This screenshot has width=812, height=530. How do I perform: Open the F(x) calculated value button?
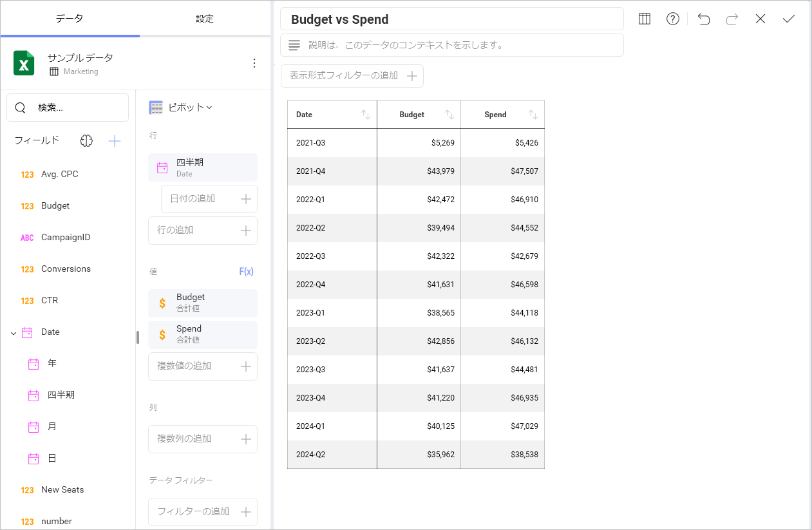[x=247, y=272]
